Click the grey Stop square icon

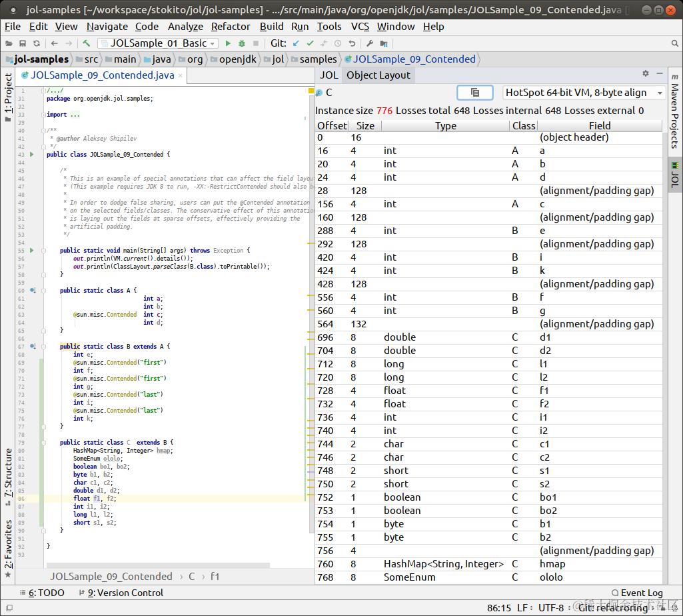256,43
